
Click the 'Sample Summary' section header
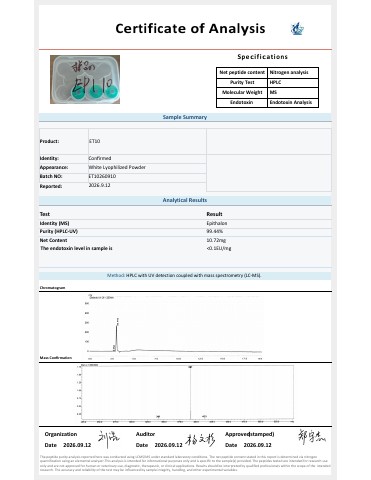[x=185, y=117]
